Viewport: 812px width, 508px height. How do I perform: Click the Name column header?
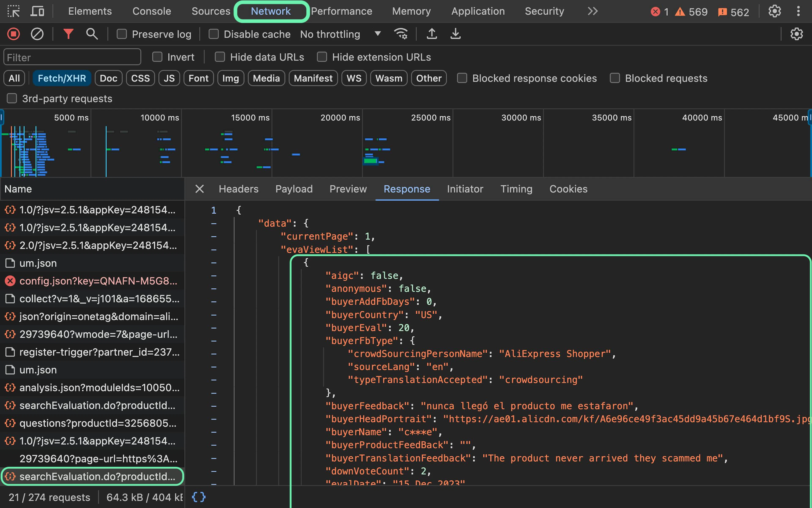(92, 189)
